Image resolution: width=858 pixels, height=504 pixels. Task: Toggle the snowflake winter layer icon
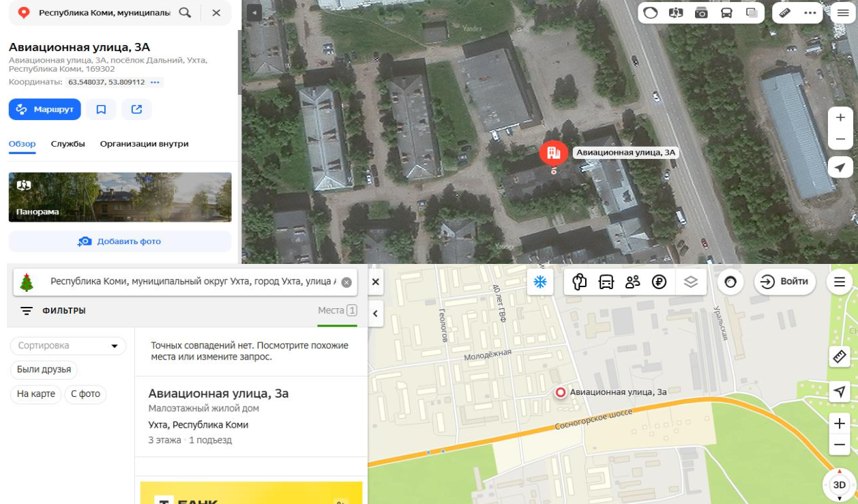tap(539, 282)
